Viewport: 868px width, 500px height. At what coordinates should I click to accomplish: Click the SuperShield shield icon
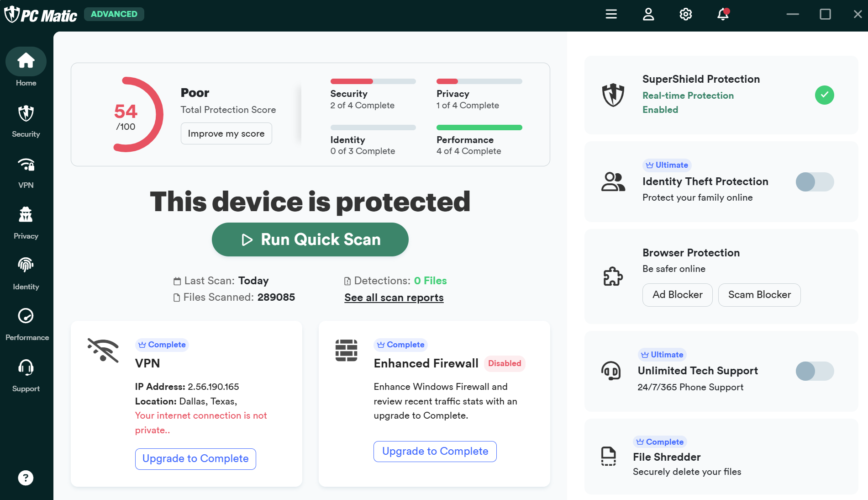[x=613, y=95]
